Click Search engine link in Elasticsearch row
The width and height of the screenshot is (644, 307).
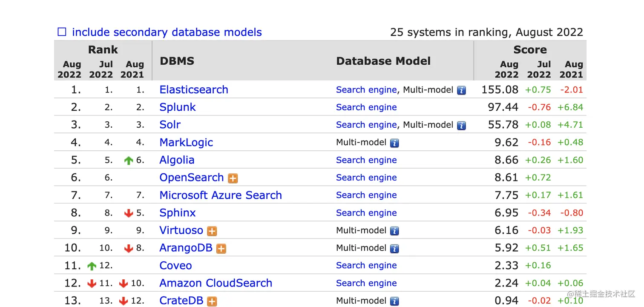click(x=366, y=90)
